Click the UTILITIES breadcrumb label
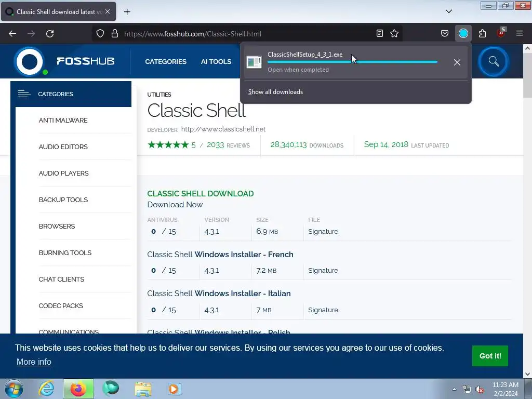This screenshot has height=399, width=532. [x=159, y=95]
